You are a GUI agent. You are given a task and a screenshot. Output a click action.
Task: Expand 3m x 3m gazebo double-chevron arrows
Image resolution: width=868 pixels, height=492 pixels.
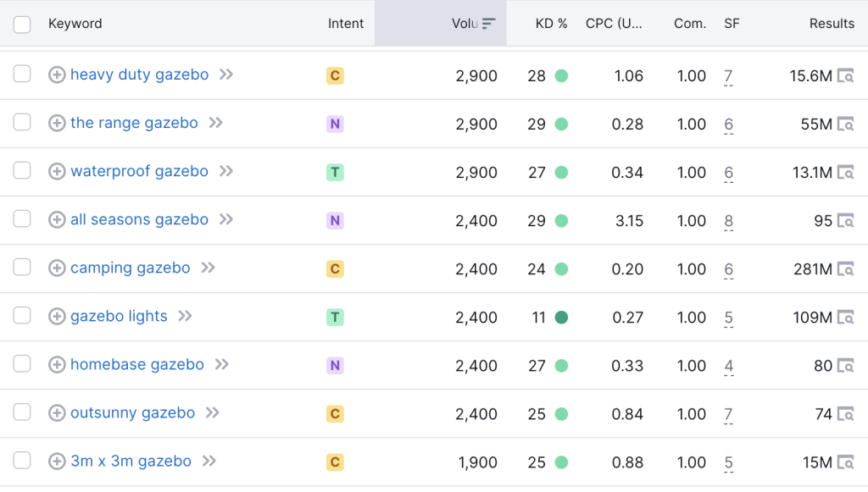coord(209,461)
